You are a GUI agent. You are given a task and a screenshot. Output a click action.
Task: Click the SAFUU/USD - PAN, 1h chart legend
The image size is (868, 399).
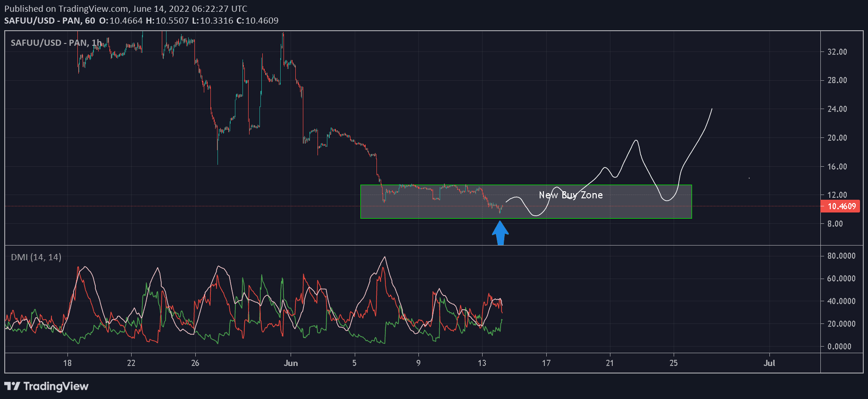coord(56,43)
